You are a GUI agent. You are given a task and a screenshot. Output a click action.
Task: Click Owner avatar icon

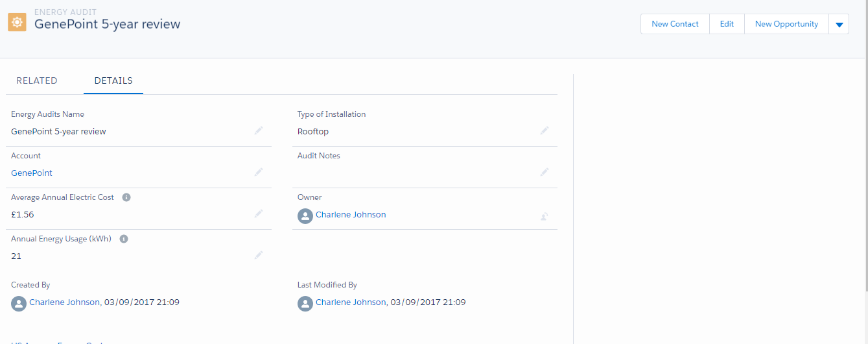pos(305,215)
